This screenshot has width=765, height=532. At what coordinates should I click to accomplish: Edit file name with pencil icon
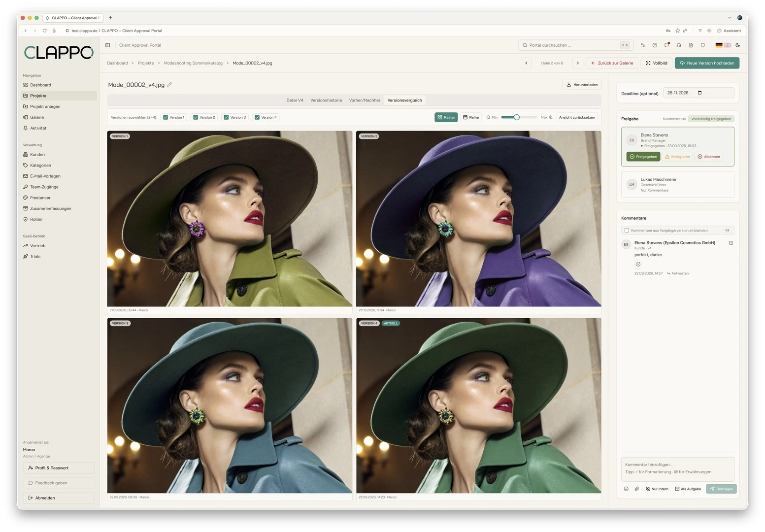pyautogui.click(x=169, y=85)
